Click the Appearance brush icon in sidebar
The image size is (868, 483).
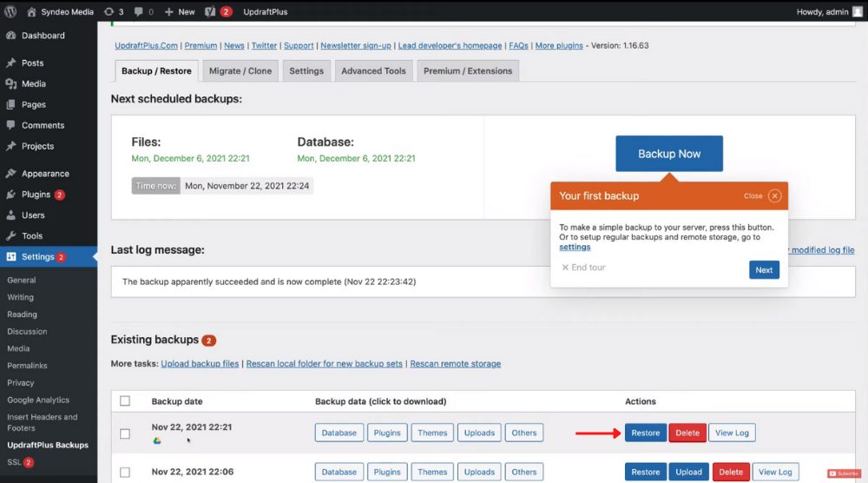click(11, 174)
